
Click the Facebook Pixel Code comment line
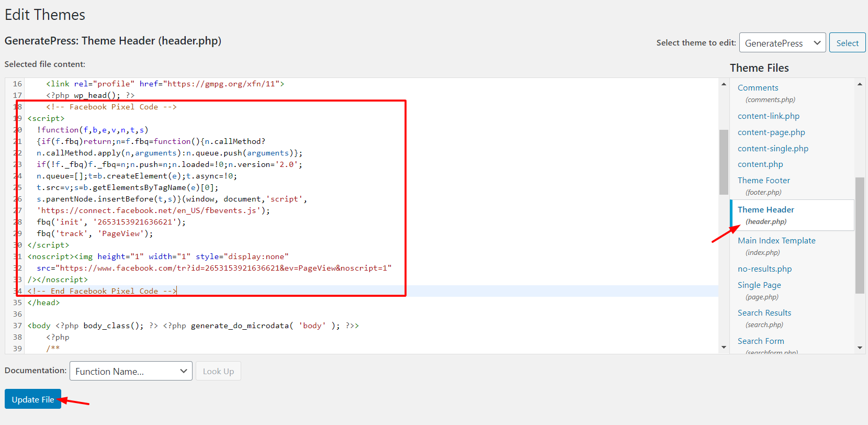pyautogui.click(x=111, y=107)
